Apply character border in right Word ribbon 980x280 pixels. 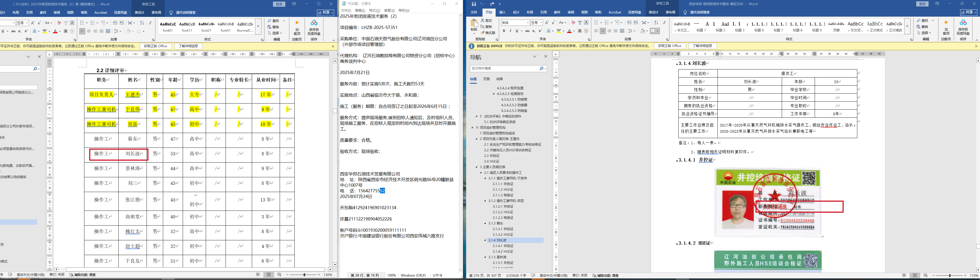pos(586,23)
